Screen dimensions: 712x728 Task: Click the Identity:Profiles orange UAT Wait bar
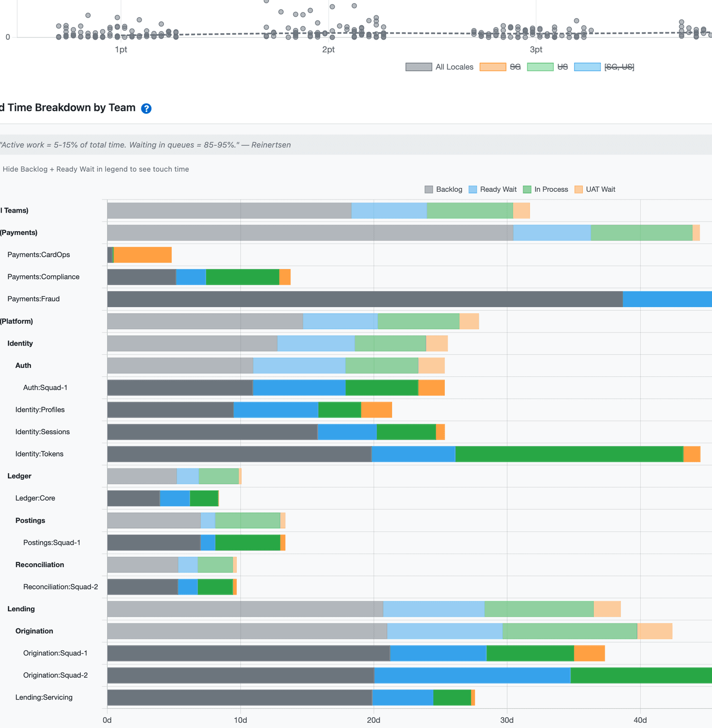377,410
